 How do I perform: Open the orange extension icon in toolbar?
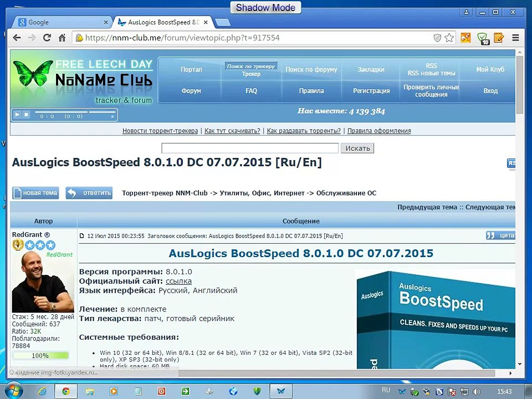(x=465, y=38)
